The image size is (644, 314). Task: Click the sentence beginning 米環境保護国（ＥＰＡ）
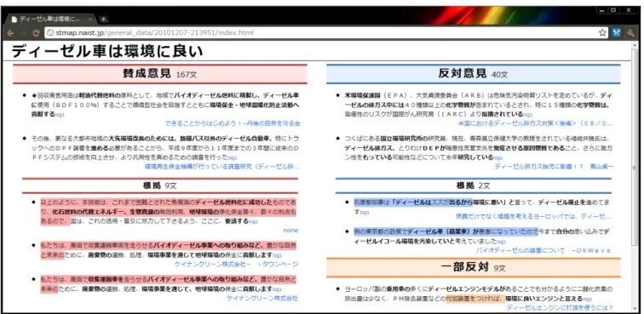(x=478, y=105)
